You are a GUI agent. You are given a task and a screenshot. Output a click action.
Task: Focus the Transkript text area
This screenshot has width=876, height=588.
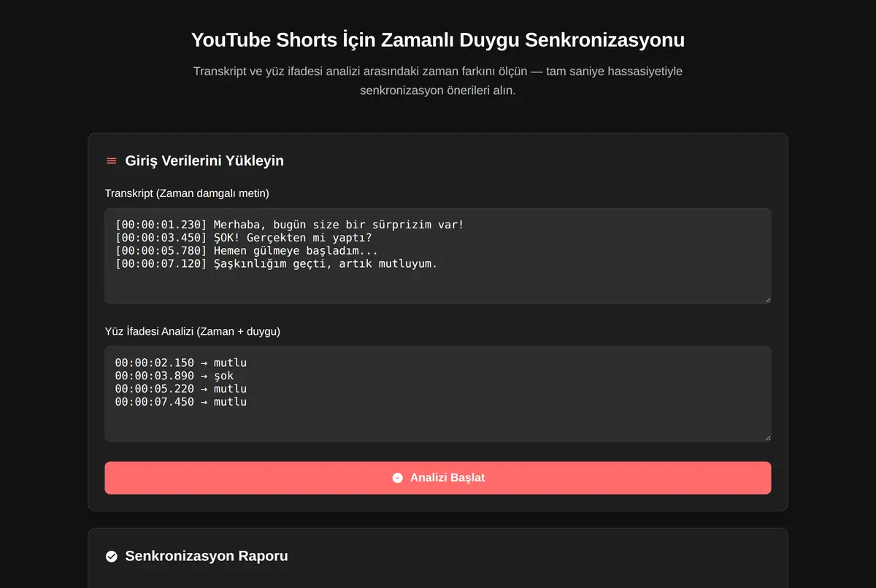[438, 255]
